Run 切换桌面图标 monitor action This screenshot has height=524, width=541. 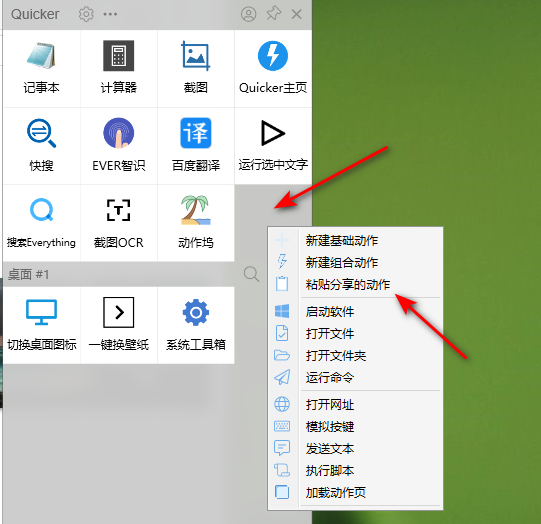[x=41, y=325]
